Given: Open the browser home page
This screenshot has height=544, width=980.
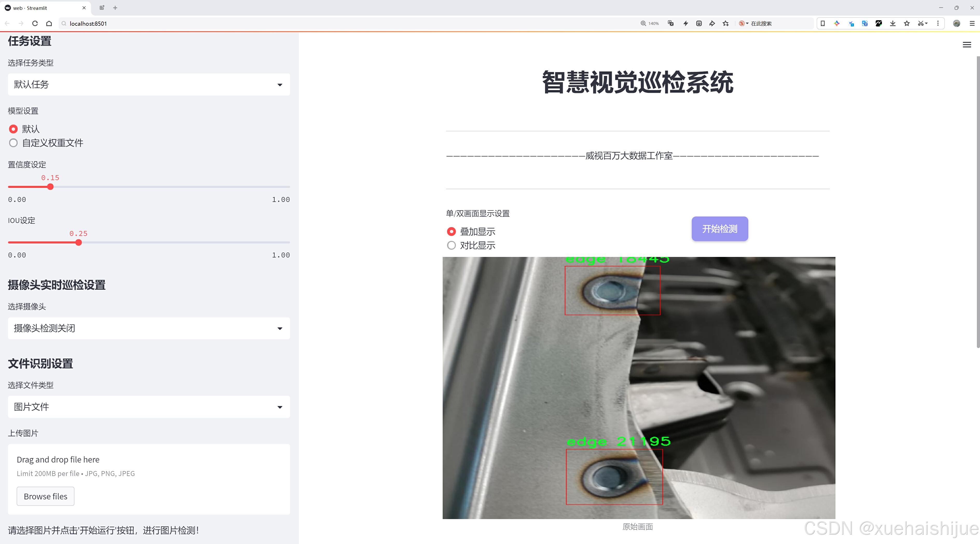Looking at the screenshot, I should pos(49,24).
